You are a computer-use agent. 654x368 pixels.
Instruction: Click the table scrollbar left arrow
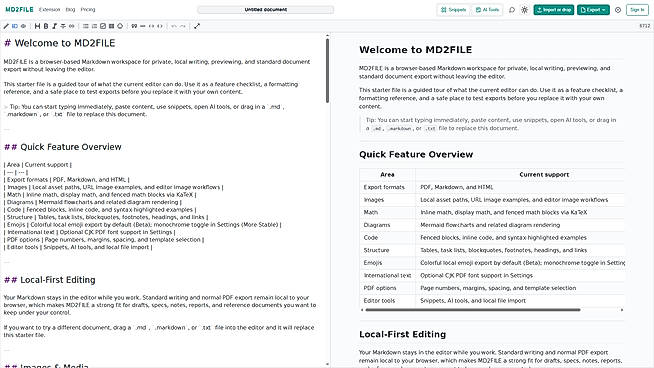tap(362, 310)
